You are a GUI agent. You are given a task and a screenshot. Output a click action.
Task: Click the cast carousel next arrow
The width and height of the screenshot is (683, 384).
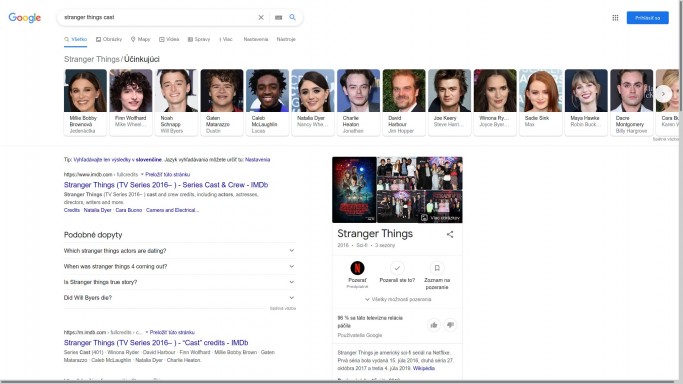click(663, 94)
